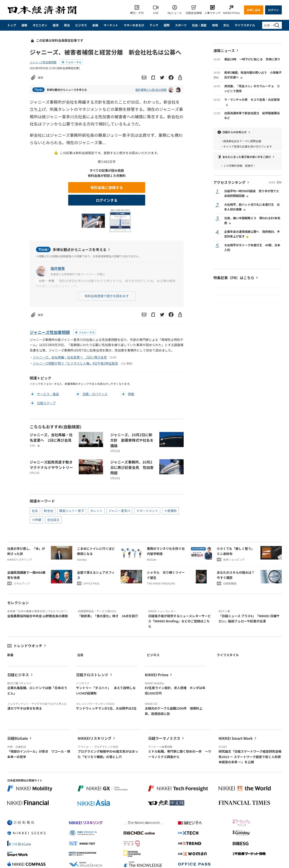Toggle フォローする beside the headline topic tag
289x868 pixels.
(71, 62)
